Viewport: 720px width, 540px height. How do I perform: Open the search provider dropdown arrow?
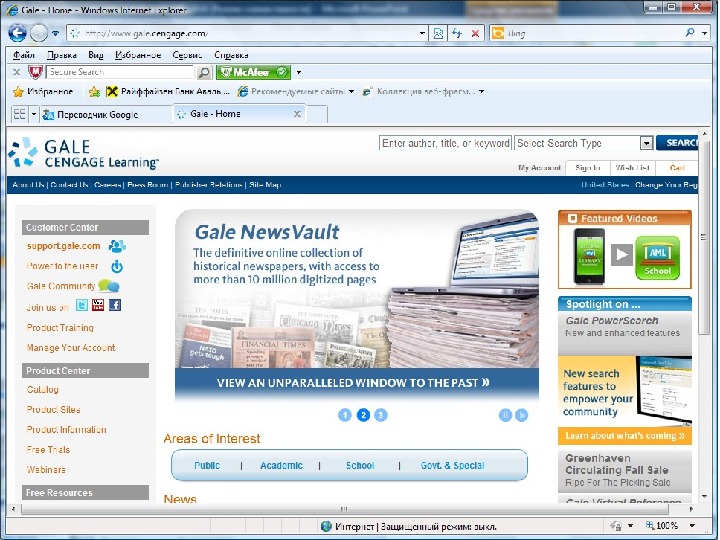[704, 33]
